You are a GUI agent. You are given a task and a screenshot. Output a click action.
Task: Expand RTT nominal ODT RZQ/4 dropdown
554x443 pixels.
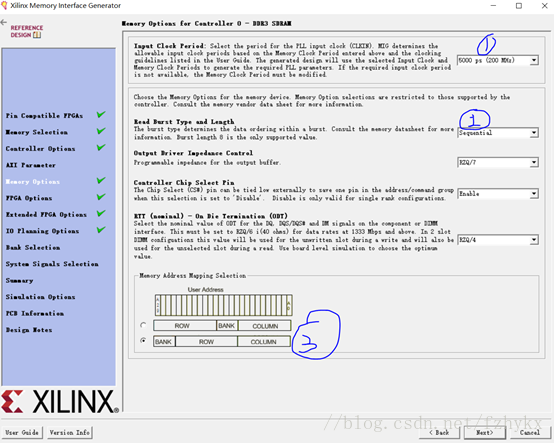point(498,240)
